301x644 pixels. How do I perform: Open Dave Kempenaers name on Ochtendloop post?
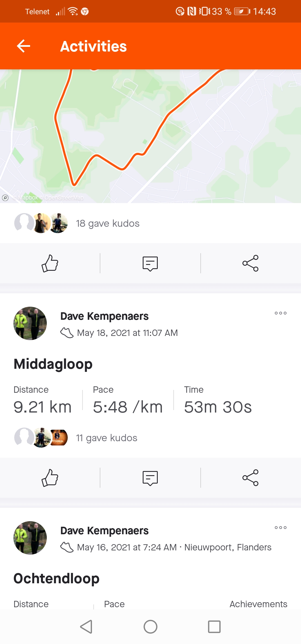coord(104,531)
